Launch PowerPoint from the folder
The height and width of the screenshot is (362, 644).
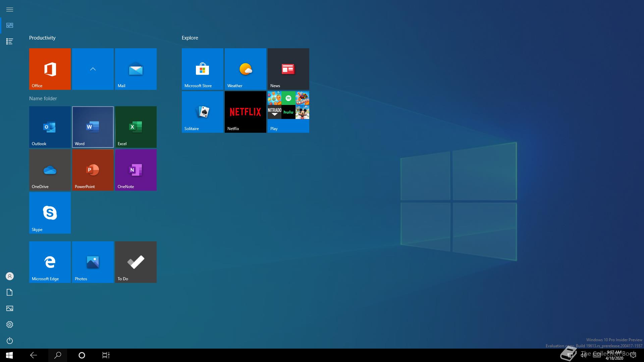tap(93, 170)
